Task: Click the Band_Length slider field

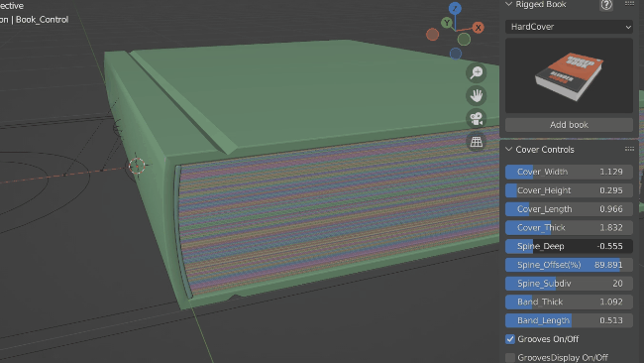Action: point(569,320)
